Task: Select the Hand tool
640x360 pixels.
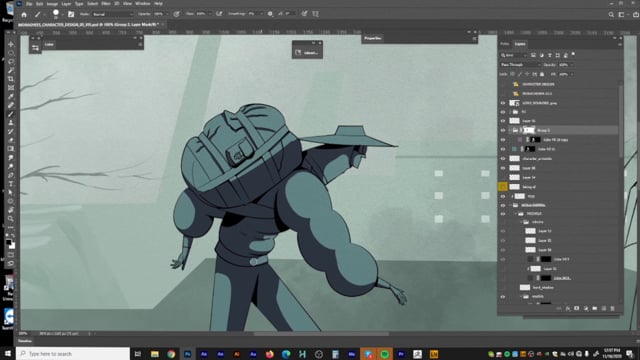Action: [11, 210]
